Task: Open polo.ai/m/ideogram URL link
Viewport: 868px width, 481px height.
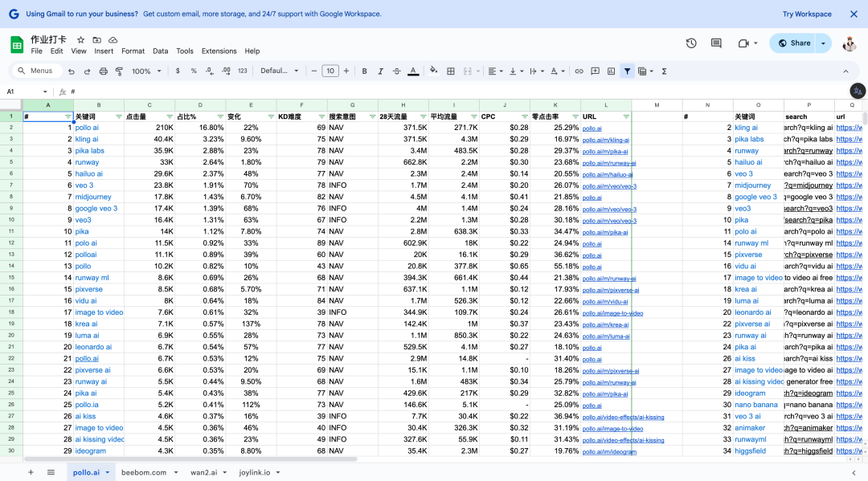Action: click(x=609, y=452)
